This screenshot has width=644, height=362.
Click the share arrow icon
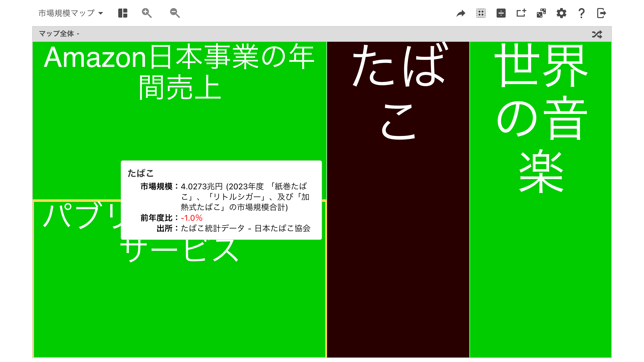[x=461, y=13]
